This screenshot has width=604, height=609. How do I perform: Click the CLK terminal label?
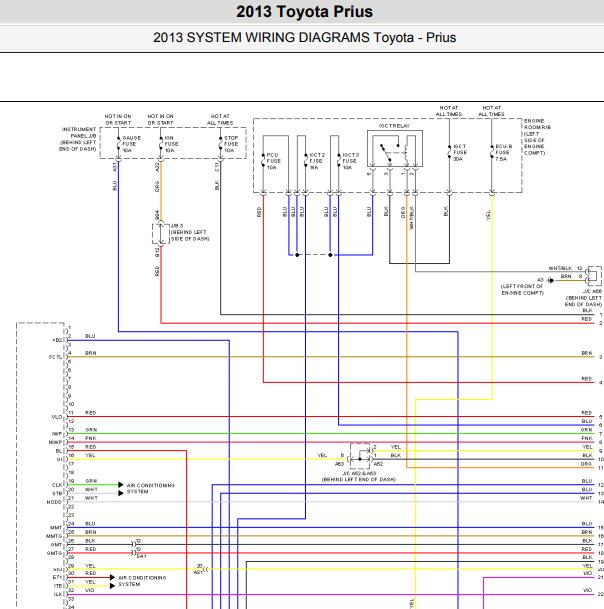pyautogui.click(x=57, y=485)
